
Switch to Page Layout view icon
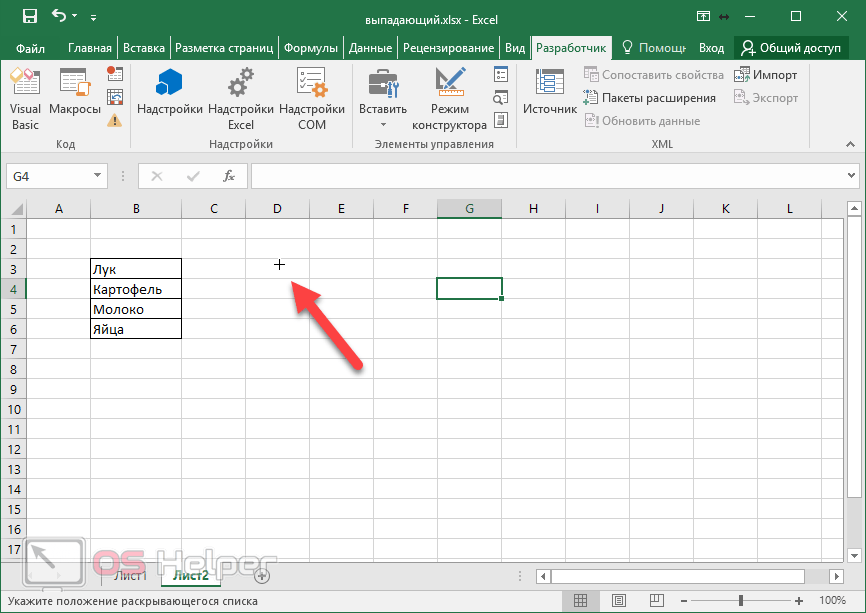tap(619, 600)
